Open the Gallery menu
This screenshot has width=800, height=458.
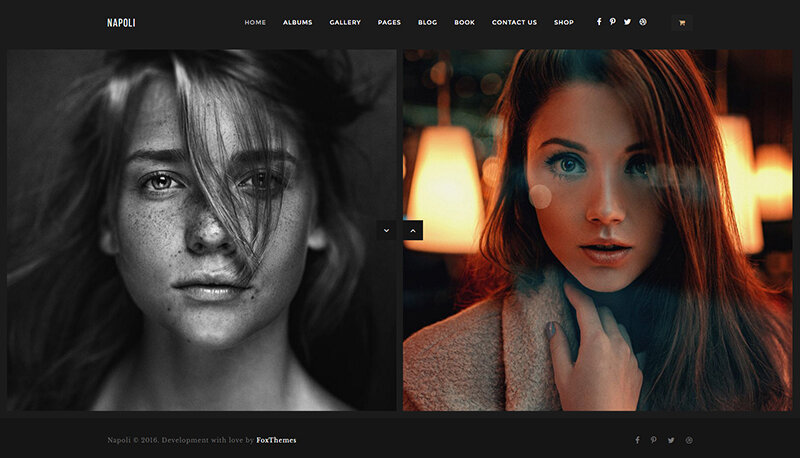point(345,22)
